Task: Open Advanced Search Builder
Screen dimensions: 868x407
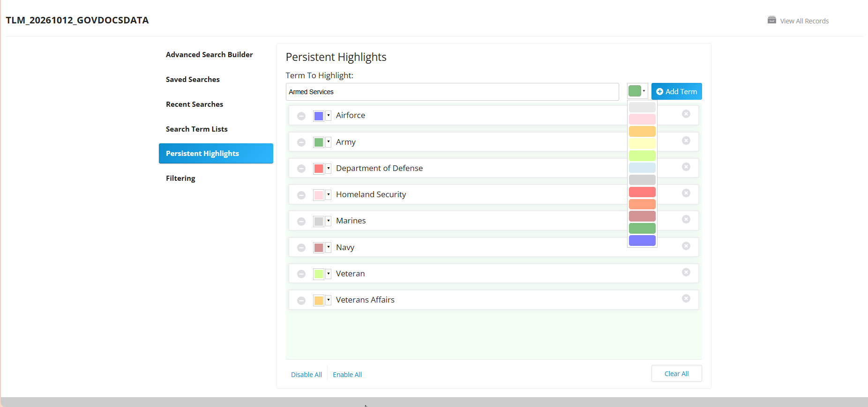Action: (x=209, y=55)
